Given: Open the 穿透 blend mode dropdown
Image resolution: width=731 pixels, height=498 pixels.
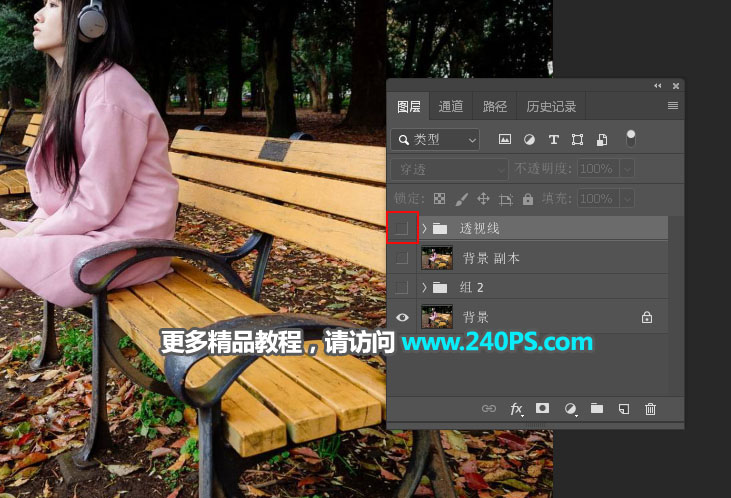Looking at the screenshot, I should (x=449, y=169).
